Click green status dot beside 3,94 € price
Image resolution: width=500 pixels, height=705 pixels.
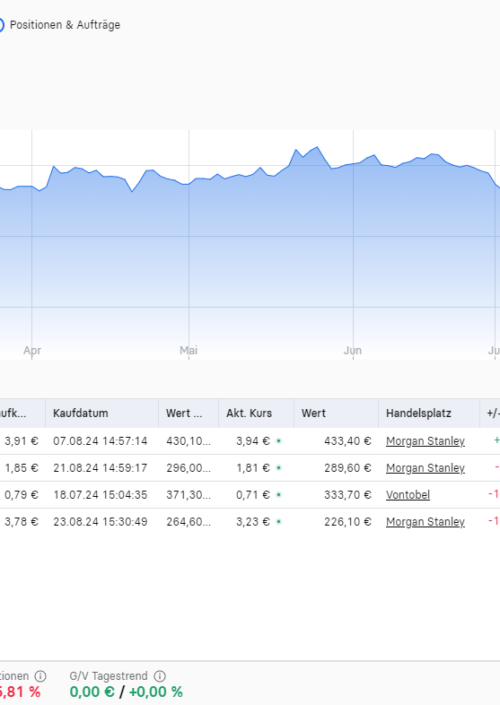coord(279,441)
